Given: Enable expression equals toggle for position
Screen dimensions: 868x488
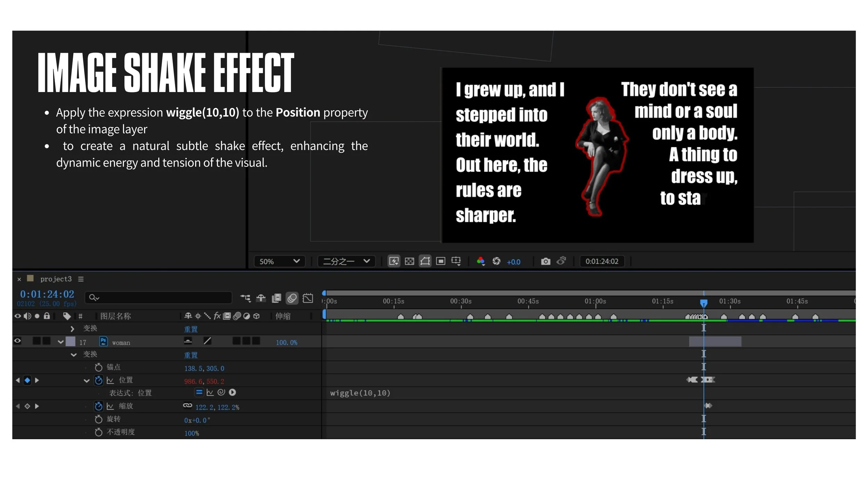Looking at the screenshot, I should click(x=199, y=392).
